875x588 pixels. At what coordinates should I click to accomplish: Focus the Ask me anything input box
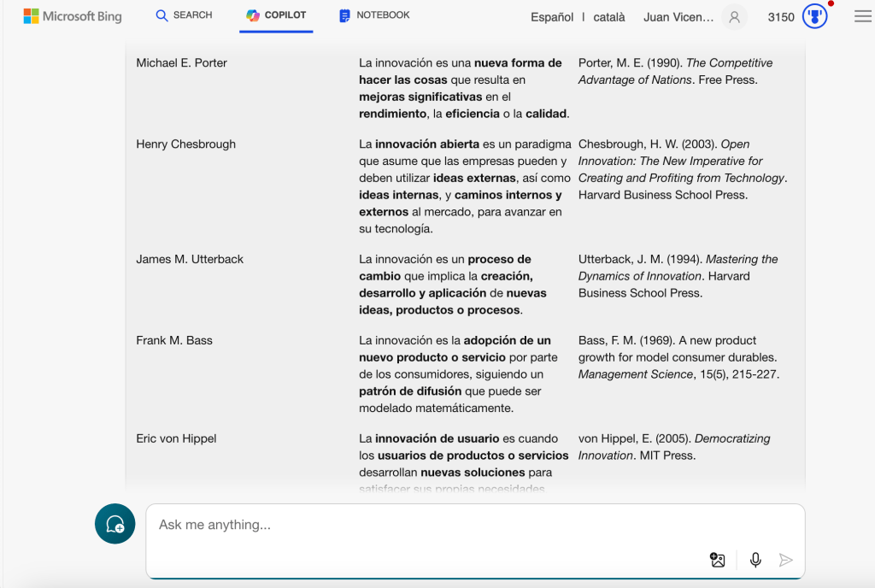[427, 525]
